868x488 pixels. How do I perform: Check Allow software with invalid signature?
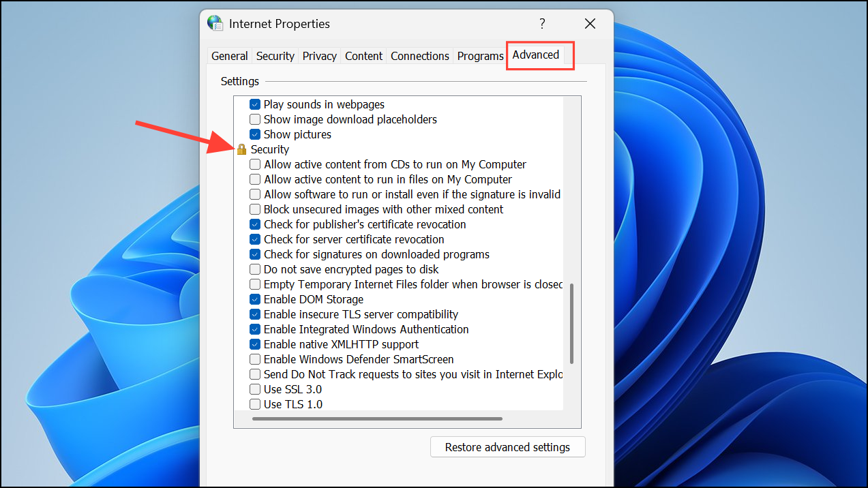click(255, 194)
